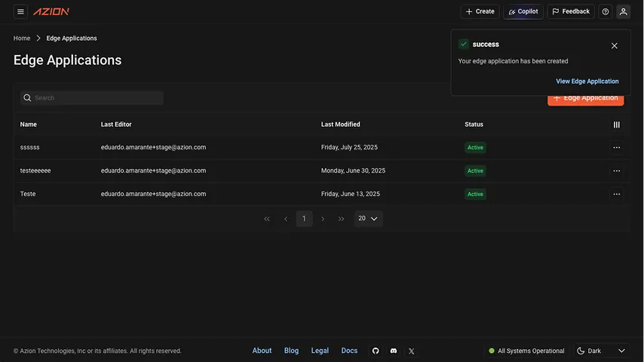Sort the table by Last Modified
Viewport: 644px width, 362px height.
(340, 124)
